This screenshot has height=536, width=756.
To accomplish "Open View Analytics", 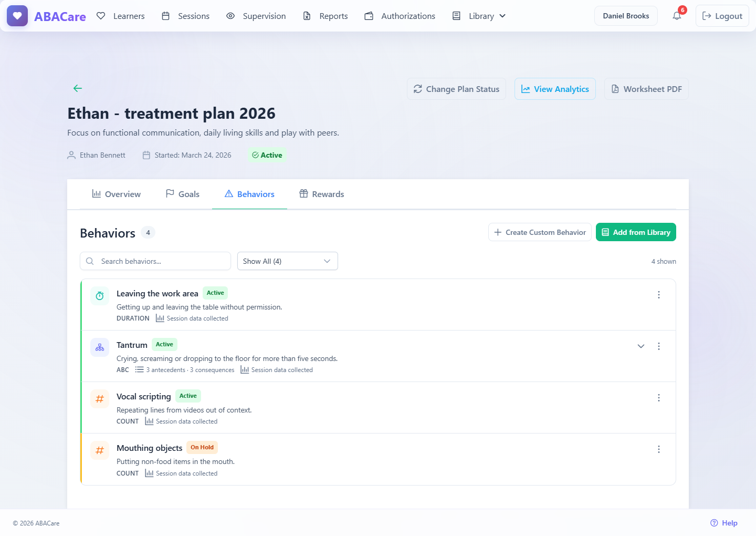I will point(555,89).
